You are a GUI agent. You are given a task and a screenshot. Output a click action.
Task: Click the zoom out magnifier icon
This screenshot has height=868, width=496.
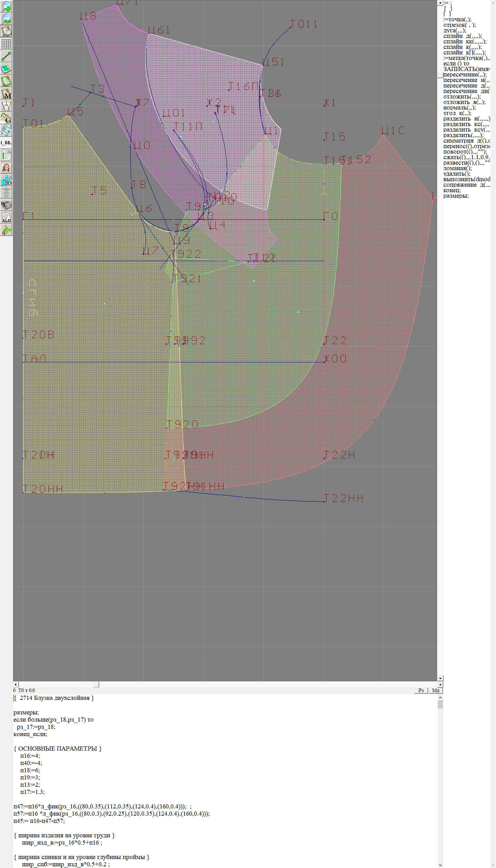pyautogui.click(x=6, y=19)
